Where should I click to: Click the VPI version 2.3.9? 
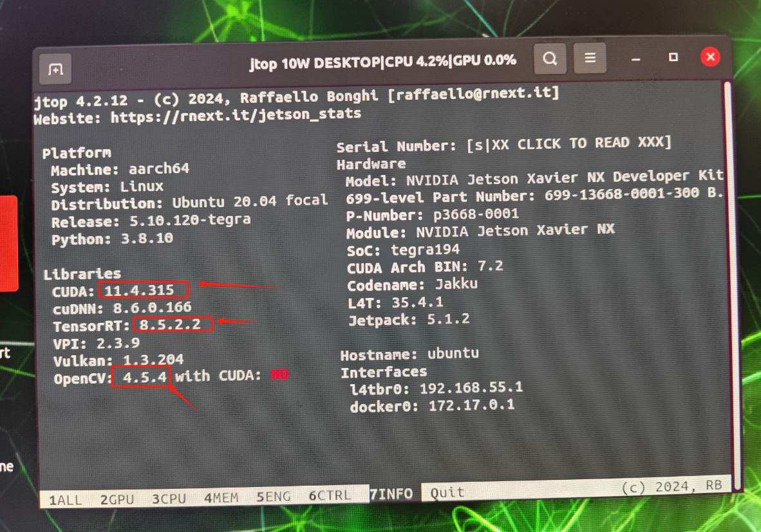pos(118,344)
